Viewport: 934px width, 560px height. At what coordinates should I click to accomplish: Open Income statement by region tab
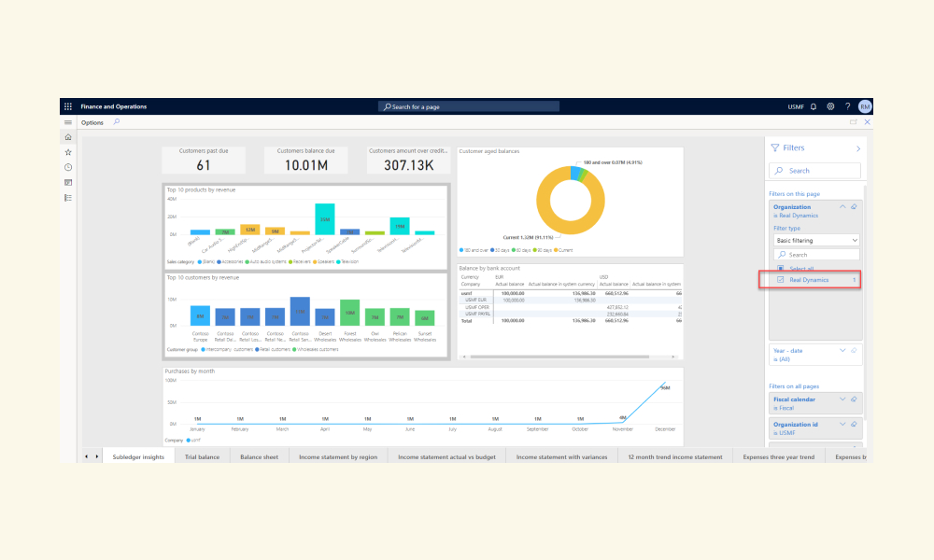(338, 456)
